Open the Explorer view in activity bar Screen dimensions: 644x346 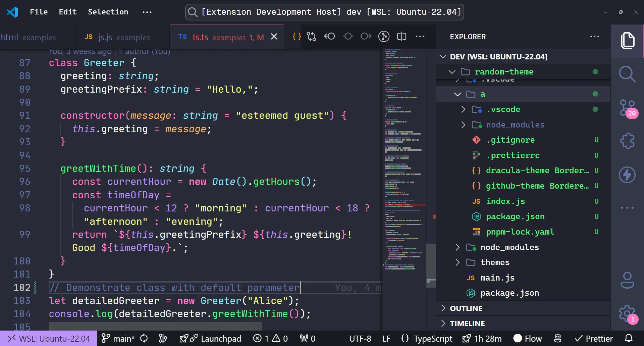627,41
